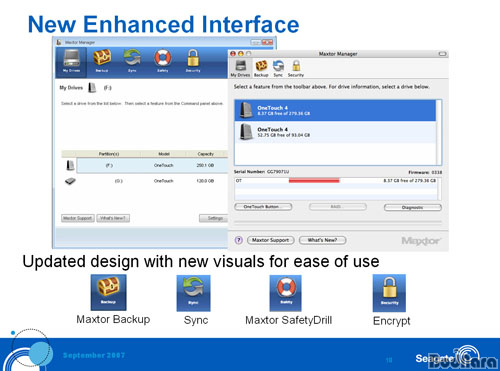The image size is (500, 371).
Task: Click the G: drive icon in drive table
Action: point(70,181)
